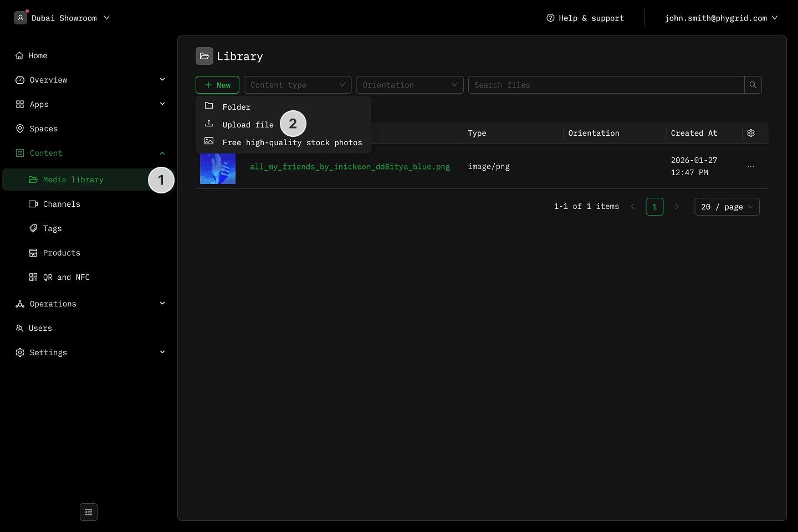Open Spaces from the sidebar
The height and width of the screenshot is (532, 798).
[x=43, y=129]
